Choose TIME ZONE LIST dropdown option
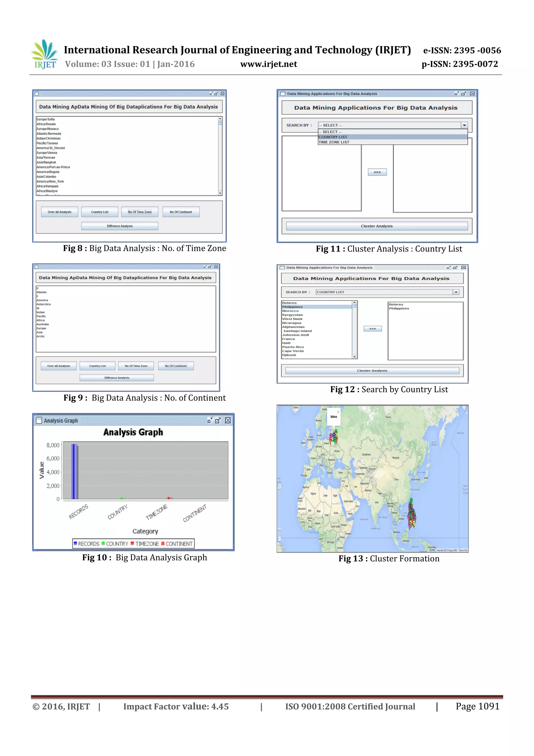This screenshot has width=534, height=756. [x=334, y=142]
